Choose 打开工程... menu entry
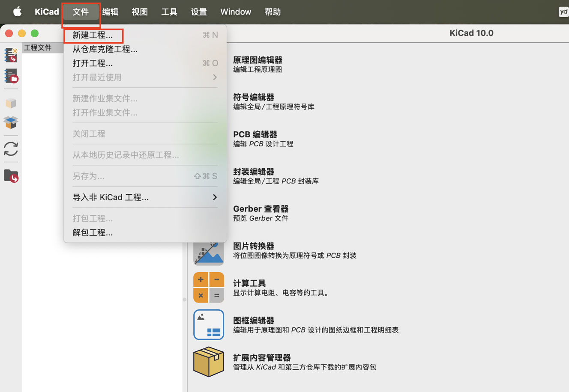 [145, 63]
